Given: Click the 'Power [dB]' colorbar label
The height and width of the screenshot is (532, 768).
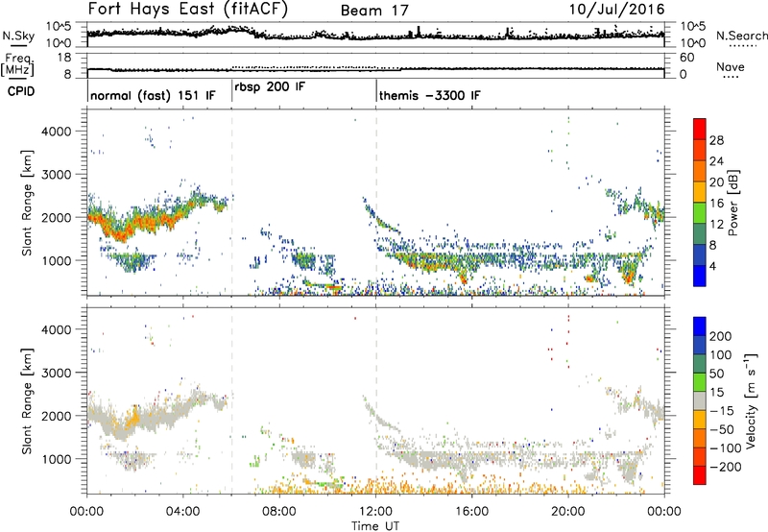Looking at the screenshot, I should (x=732, y=203).
